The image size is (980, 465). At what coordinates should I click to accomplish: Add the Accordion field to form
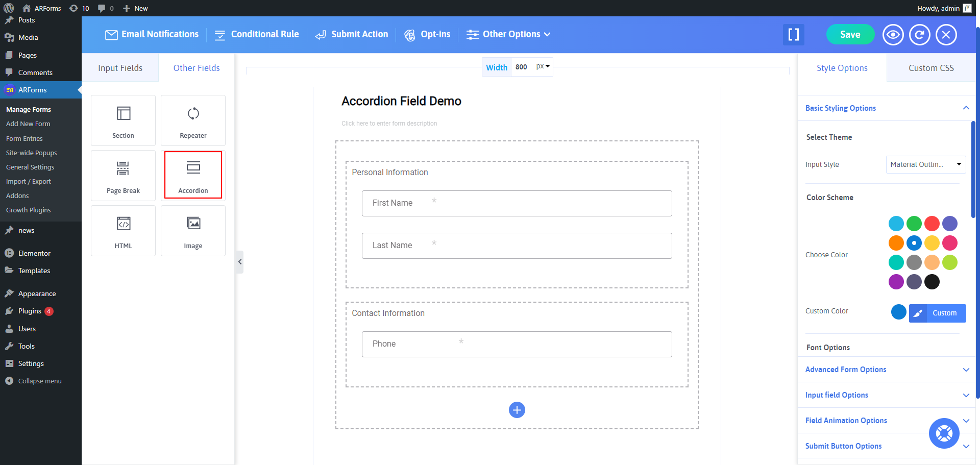[x=193, y=175]
